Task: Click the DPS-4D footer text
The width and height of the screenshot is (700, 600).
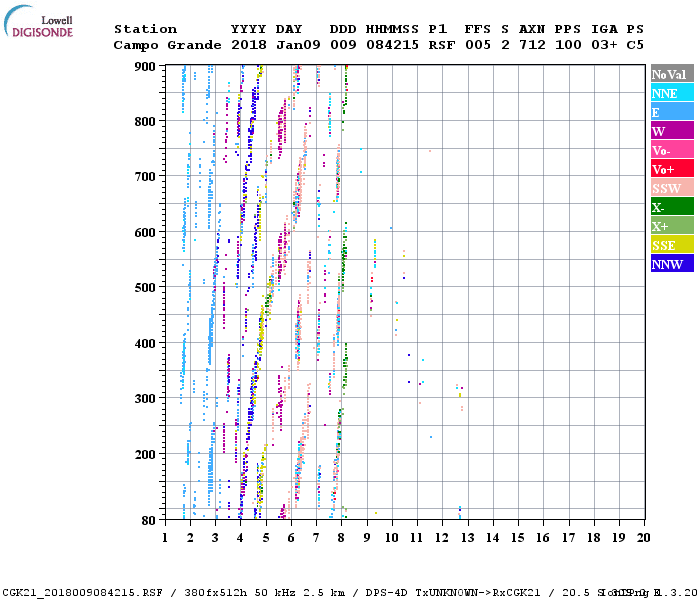Action: pos(387,593)
